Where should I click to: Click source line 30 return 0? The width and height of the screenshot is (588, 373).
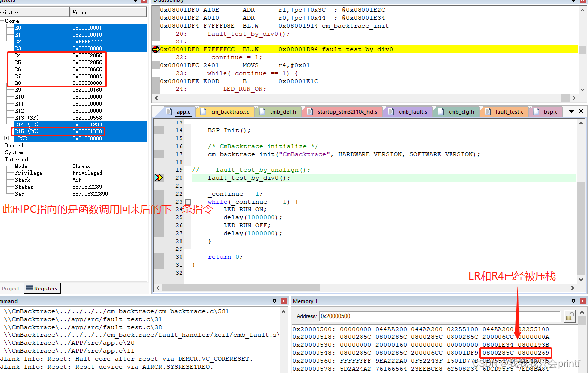[226, 257]
